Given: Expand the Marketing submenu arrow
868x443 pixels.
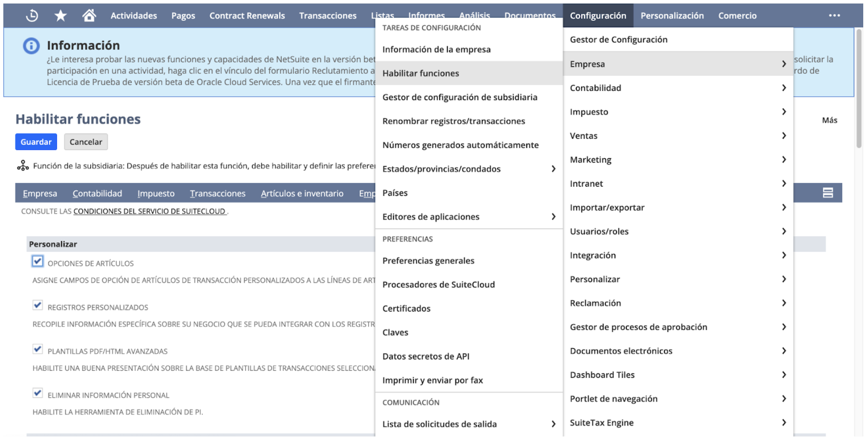Looking at the screenshot, I should (x=784, y=160).
